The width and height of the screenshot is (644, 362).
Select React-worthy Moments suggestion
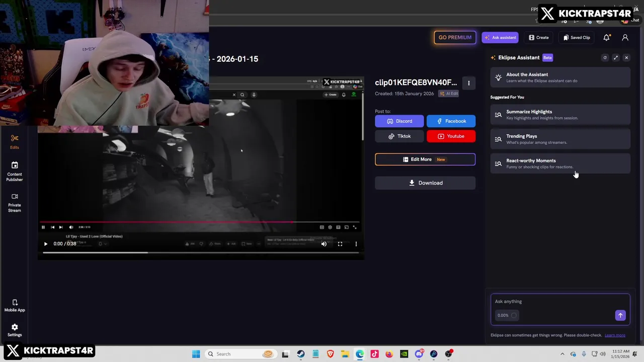[560, 163]
